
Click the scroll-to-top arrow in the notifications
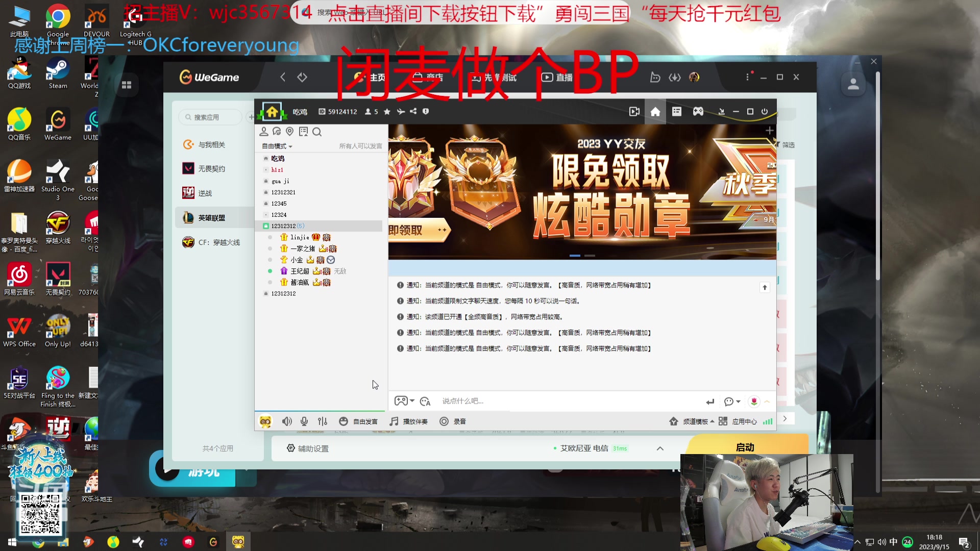(x=765, y=288)
